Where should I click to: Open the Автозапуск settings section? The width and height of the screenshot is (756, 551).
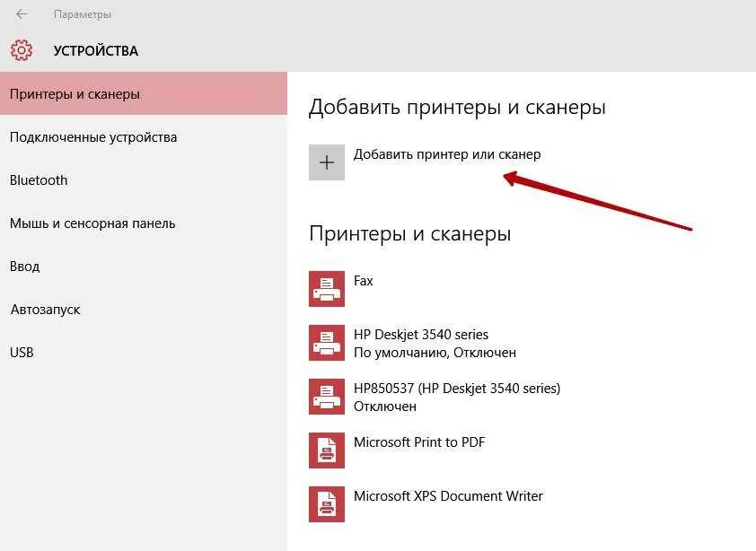coord(144,309)
